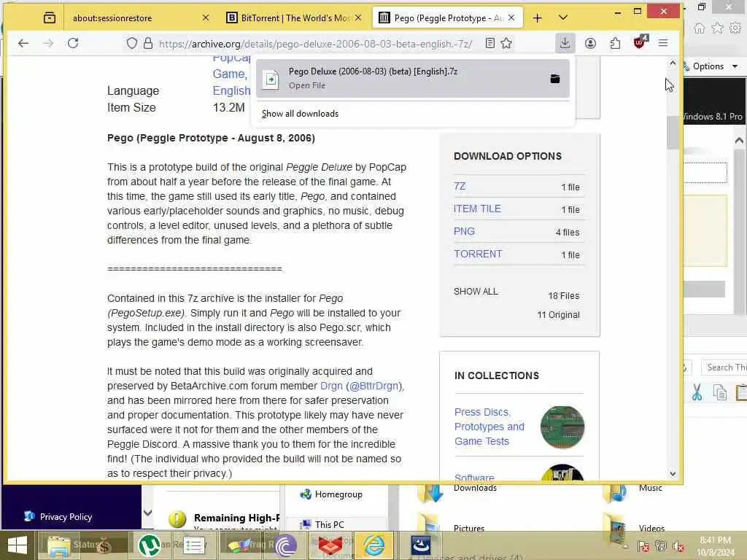Open Firefox account icon
The image size is (747, 560).
pos(590,43)
